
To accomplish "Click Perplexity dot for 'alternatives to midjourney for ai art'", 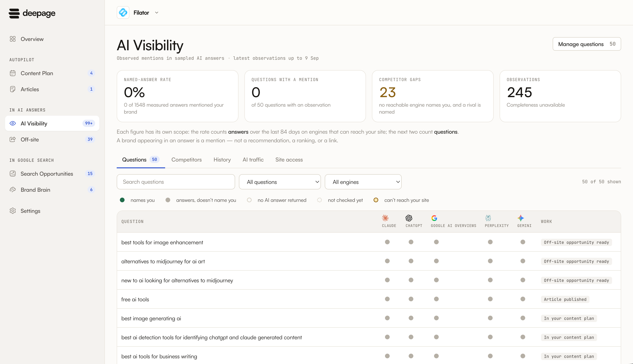I will pyautogui.click(x=490, y=261).
